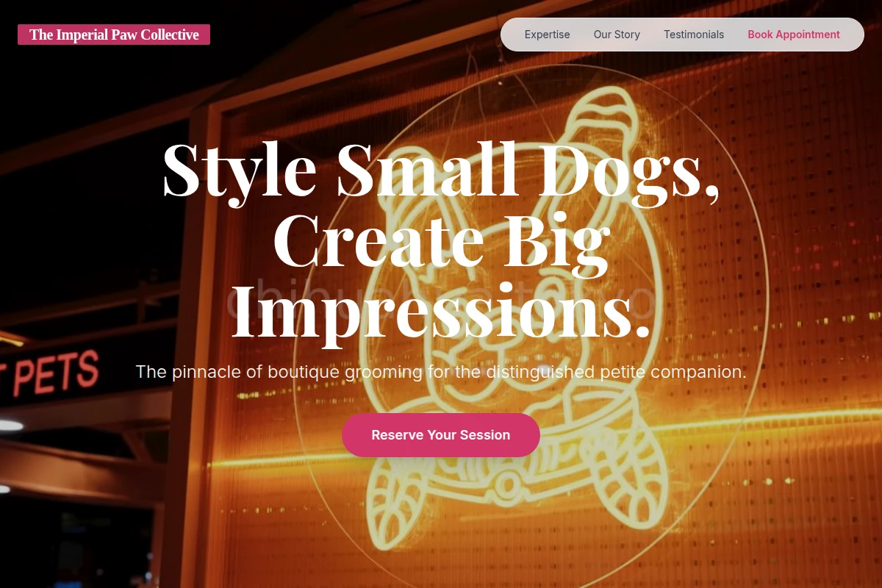Select the headline 'Style Small Dogs, Create Big Impressions.'
Screen dimensions: 882x588
pyautogui.click(x=441, y=239)
